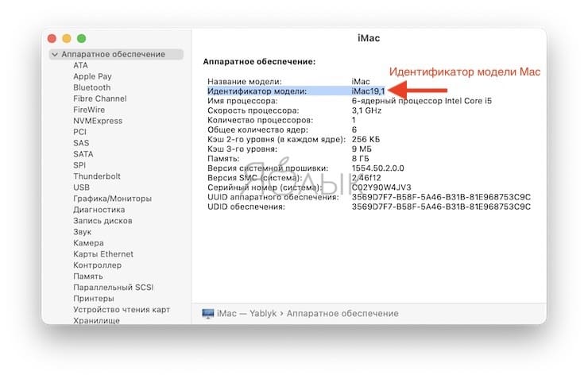Select FireWire in the sidebar
The image size is (588, 379).
[x=89, y=110]
